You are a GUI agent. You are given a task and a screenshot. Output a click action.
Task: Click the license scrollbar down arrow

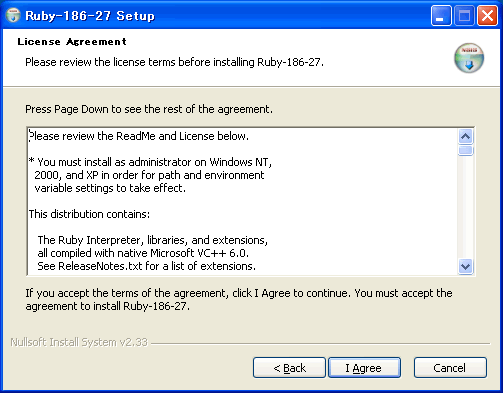(465, 266)
